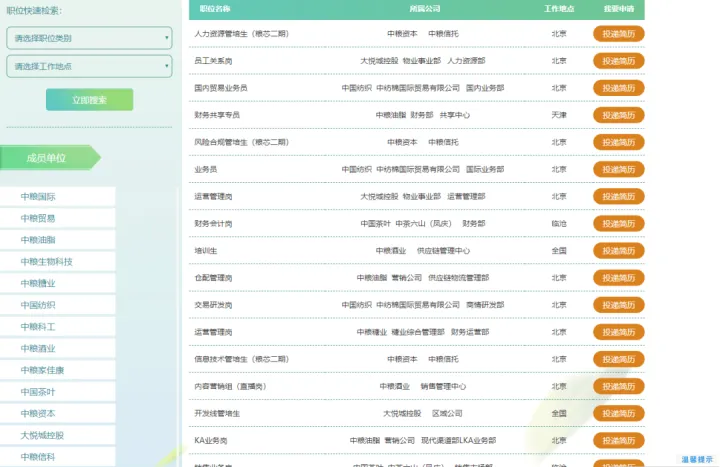Click the 工作地点 column header
This screenshot has height=467, width=720.
[559, 9]
